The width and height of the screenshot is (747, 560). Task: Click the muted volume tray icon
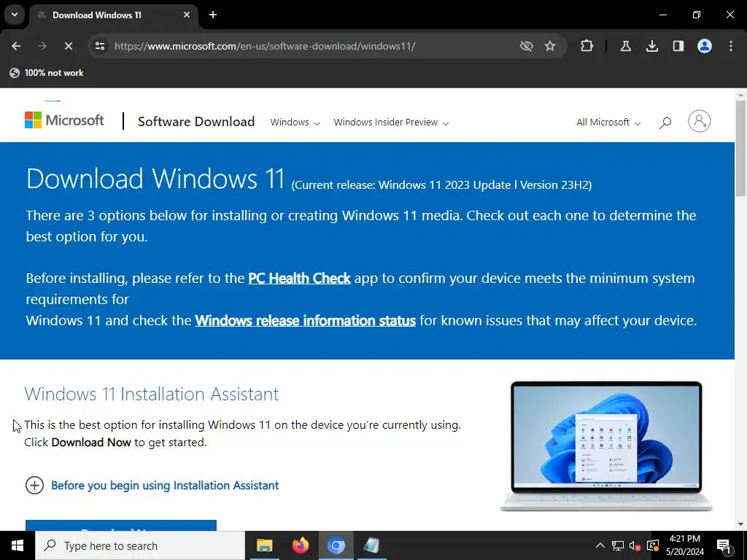point(635,545)
